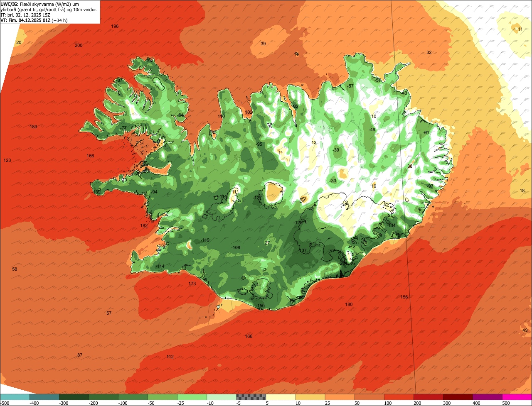Click the map value '-137' in southern Iceland
The height and width of the screenshot is (406, 532).
[302, 250]
